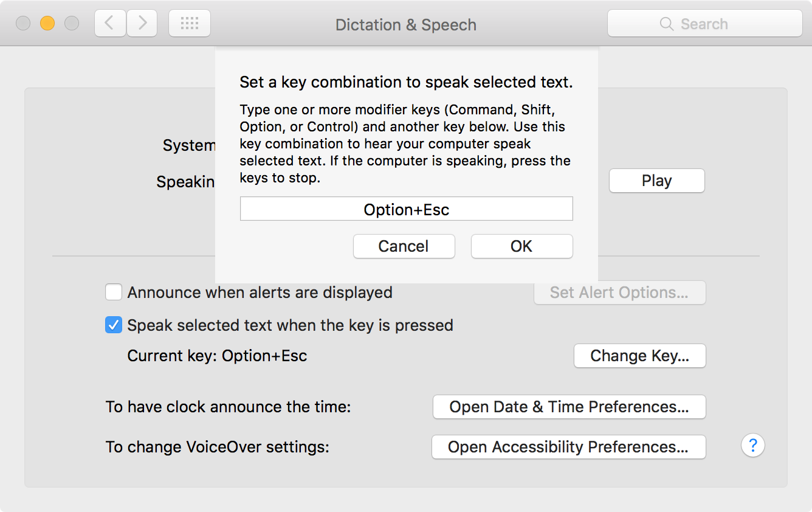Click the Option+Esc key combination field
The width and height of the screenshot is (812, 512).
click(x=406, y=209)
